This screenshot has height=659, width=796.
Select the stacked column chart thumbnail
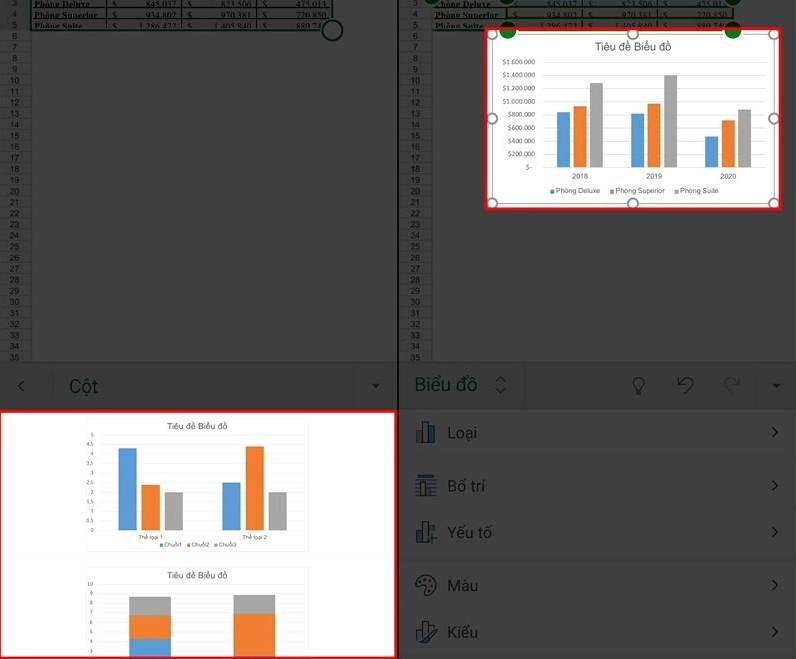click(x=197, y=611)
